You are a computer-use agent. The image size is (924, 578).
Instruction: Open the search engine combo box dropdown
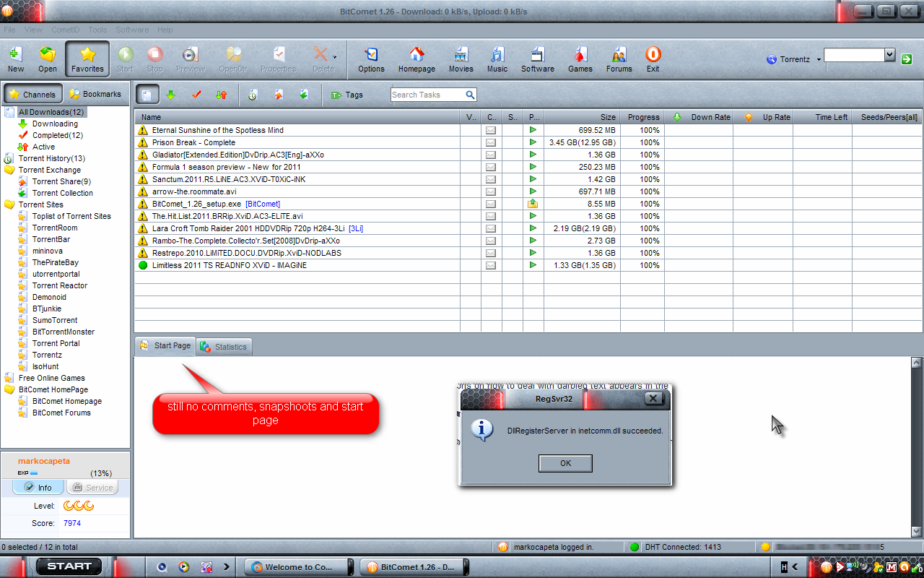(x=889, y=55)
